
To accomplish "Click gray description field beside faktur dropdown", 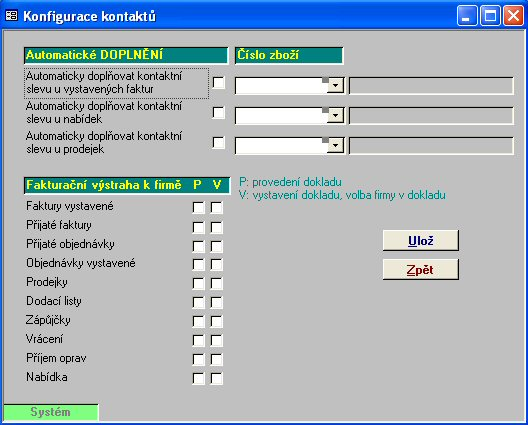I will click(431, 86).
